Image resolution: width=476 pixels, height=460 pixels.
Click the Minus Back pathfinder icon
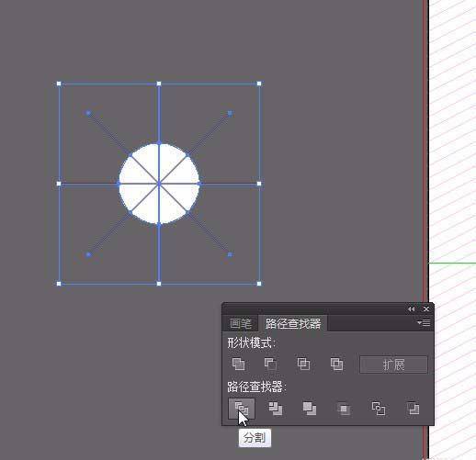(x=413, y=409)
